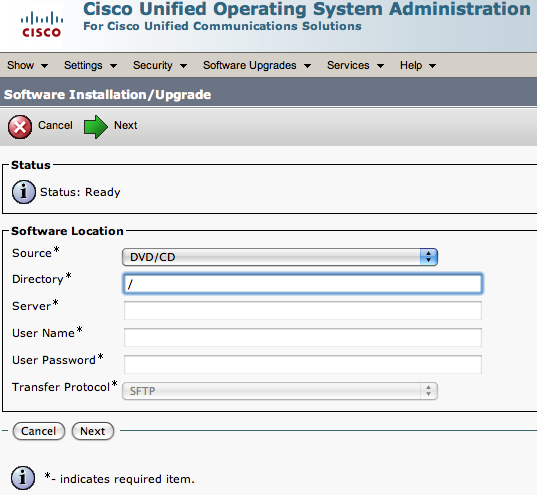Open the Security menu
Image resolution: width=537 pixels, height=495 pixels.
pos(160,65)
